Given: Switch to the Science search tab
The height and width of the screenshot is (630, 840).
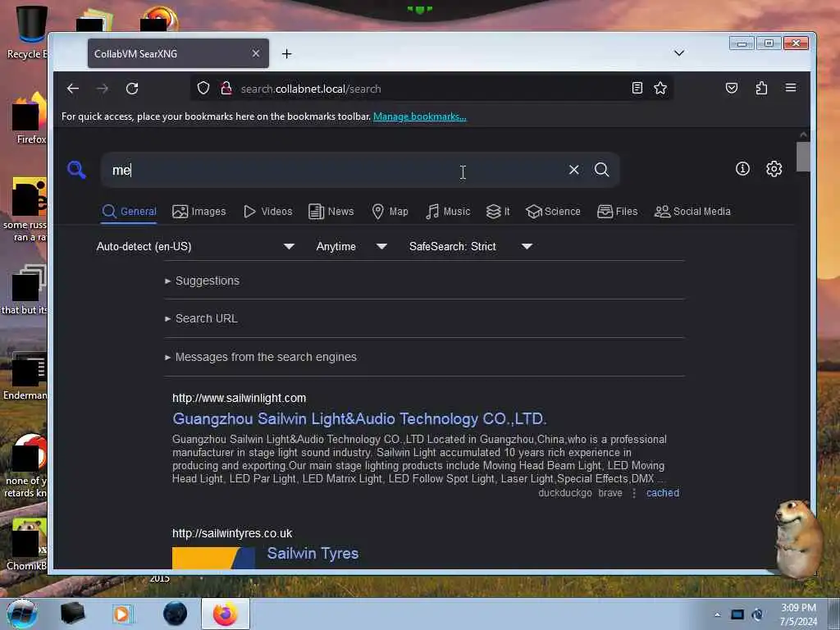Looking at the screenshot, I should point(553,211).
